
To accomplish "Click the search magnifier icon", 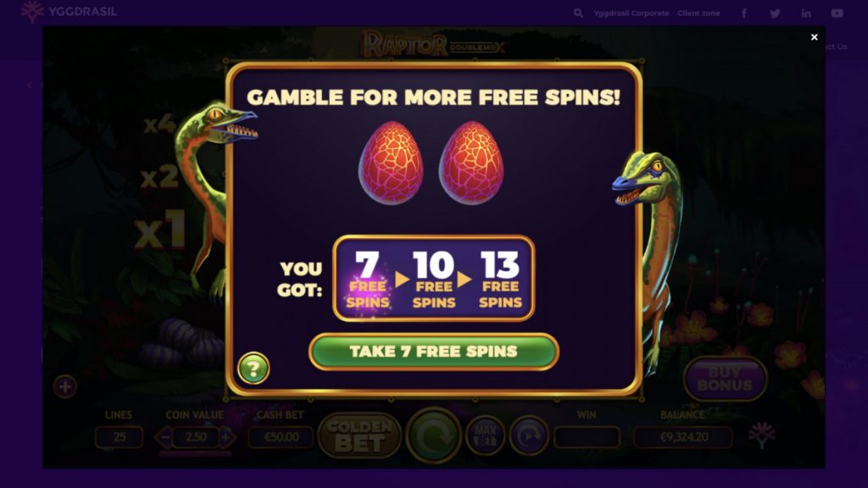I will pos(578,13).
